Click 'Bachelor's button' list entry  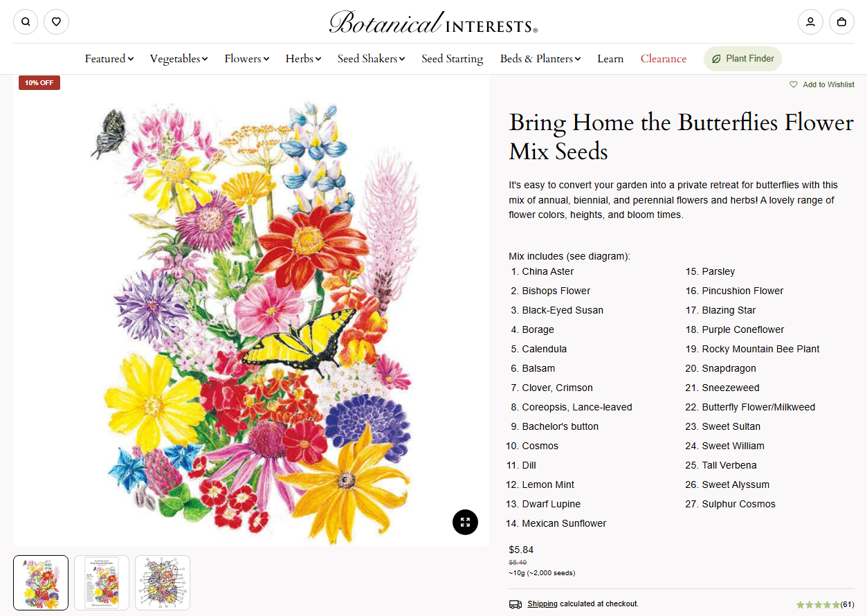[x=560, y=426]
